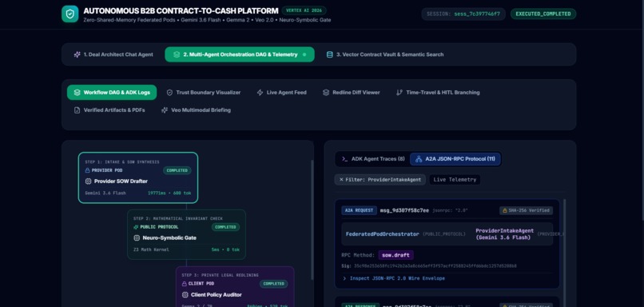
Task: Open the Deal Architect Chat Agent tab
Action: coord(113,54)
